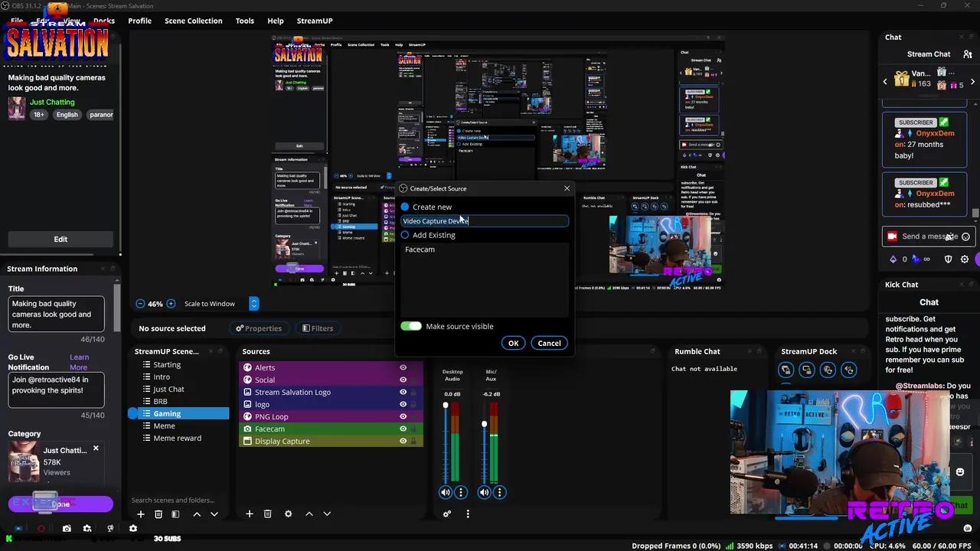Open the Docks menu

[103, 21]
